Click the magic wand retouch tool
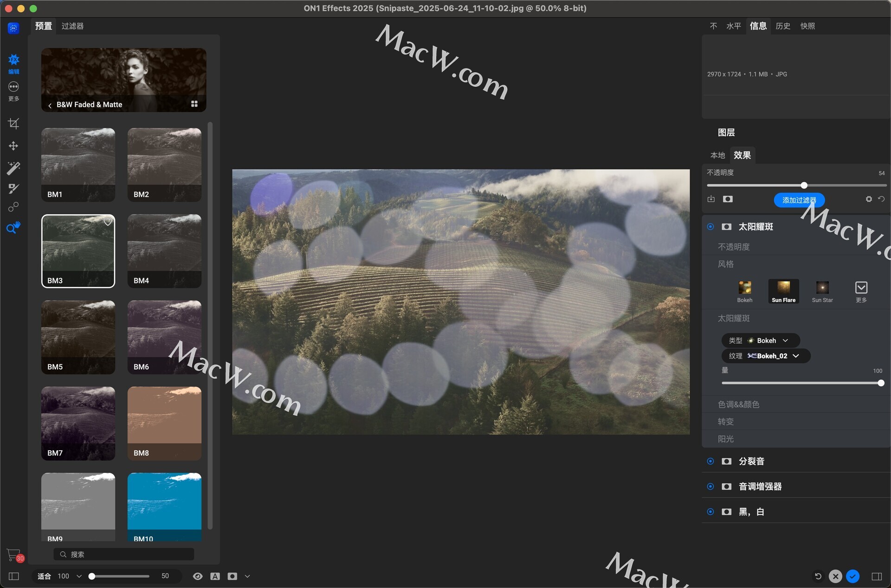The height and width of the screenshot is (588, 891). [x=13, y=167]
